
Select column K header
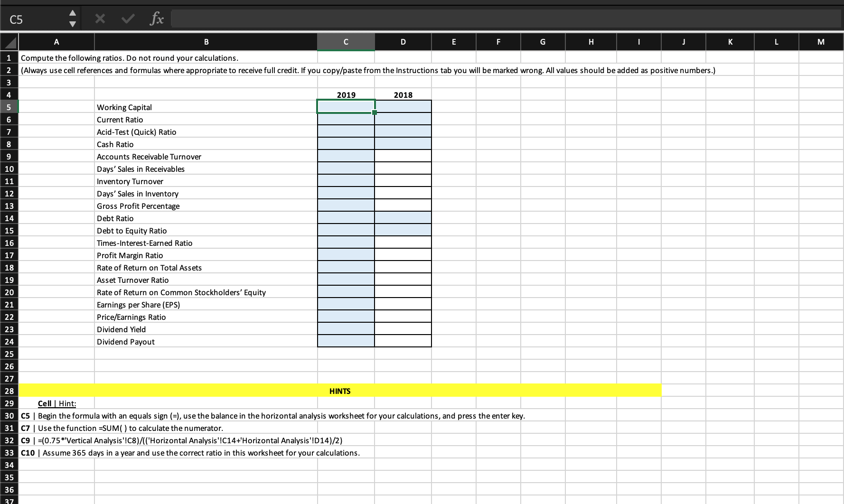[x=730, y=42]
